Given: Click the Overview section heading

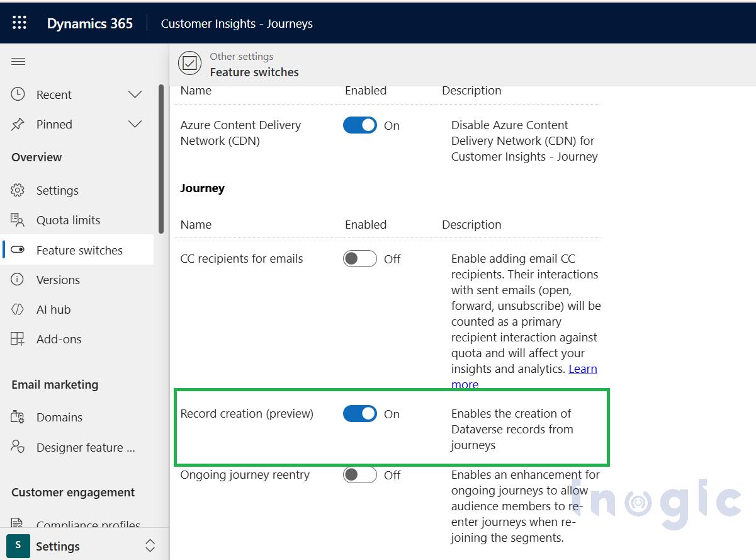Looking at the screenshot, I should click(37, 157).
